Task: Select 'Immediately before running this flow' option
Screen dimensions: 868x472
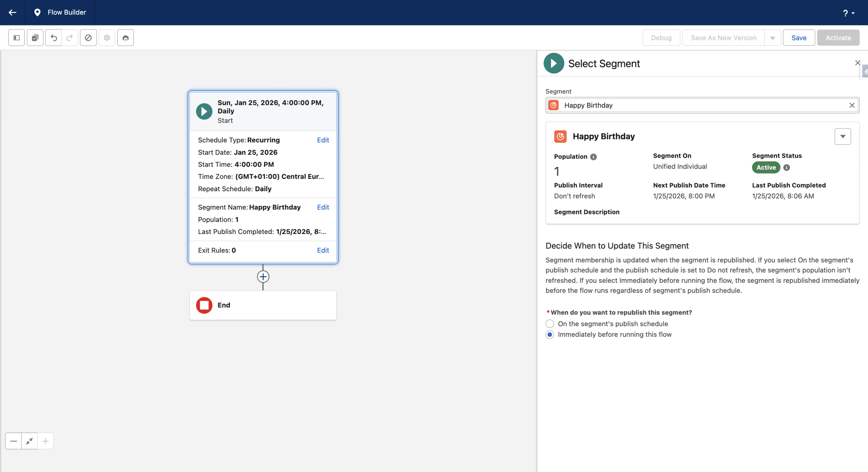Action: pos(550,334)
